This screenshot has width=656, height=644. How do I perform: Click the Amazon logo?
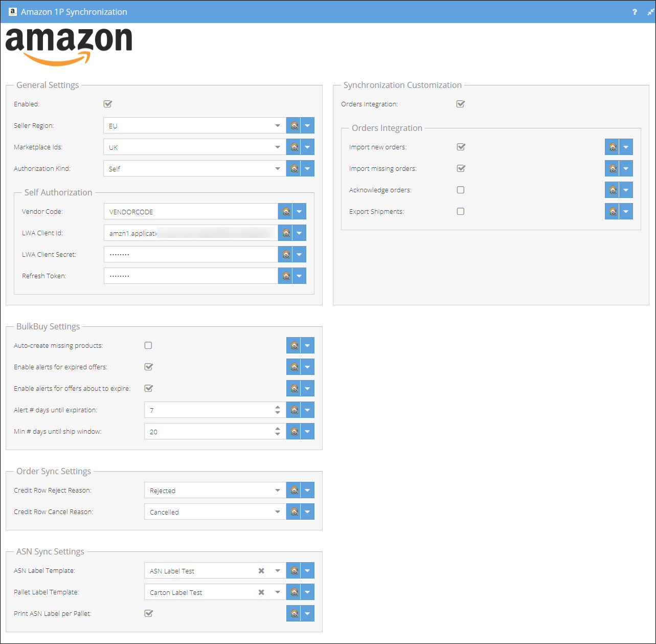click(69, 46)
